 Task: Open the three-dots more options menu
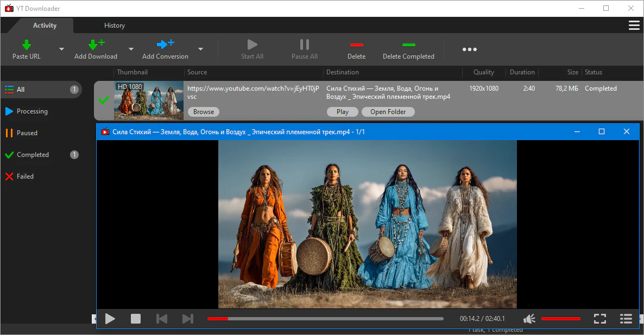click(470, 49)
